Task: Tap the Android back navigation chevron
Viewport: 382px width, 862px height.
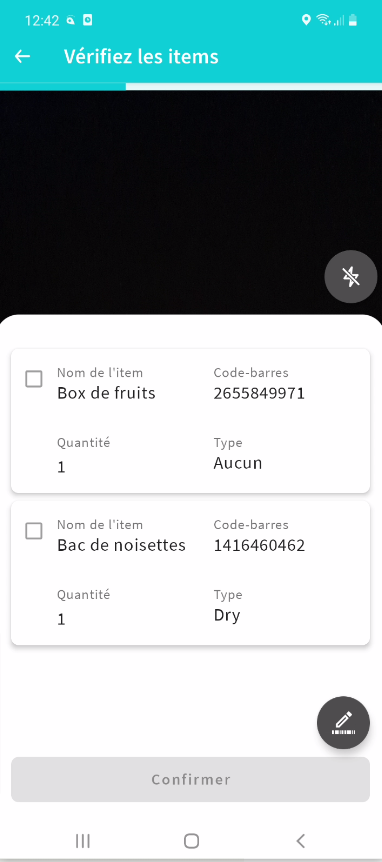Action: [300, 841]
